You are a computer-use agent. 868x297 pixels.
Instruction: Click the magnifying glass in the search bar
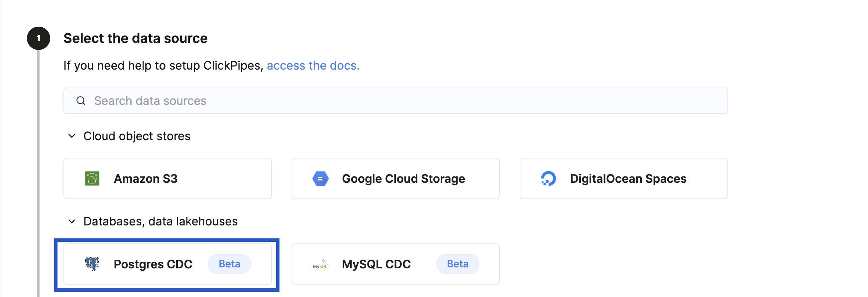pos(81,101)
